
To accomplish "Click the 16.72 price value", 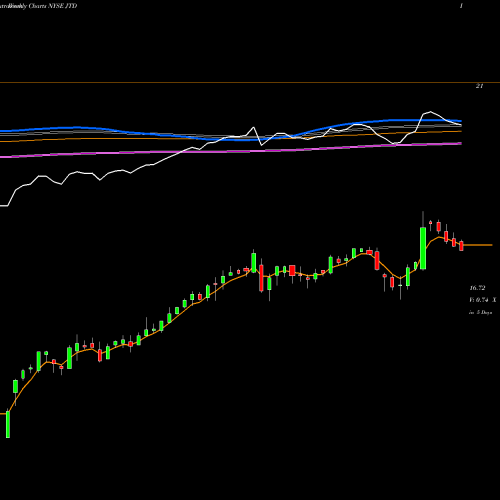I will pos(477,288).
